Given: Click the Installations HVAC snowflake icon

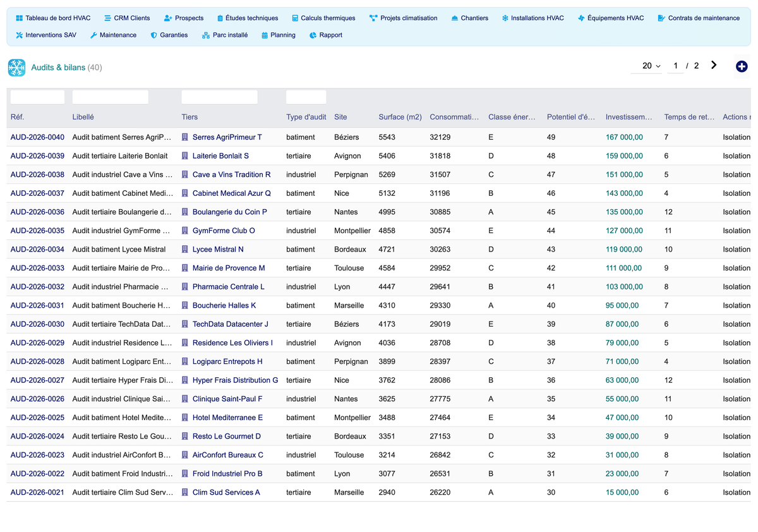Looking at the screenshot, I should coord(505,18).
